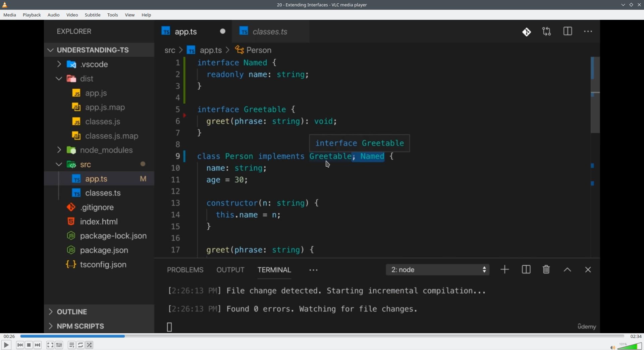Expand the OUTLINE section

pos(99,312)
